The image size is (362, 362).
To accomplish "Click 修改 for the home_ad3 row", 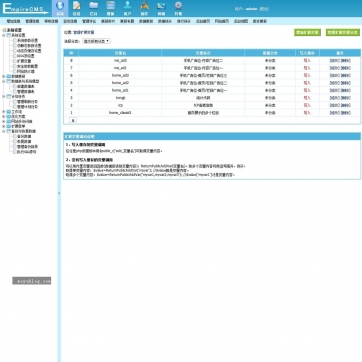I will (x=335, y=76).
